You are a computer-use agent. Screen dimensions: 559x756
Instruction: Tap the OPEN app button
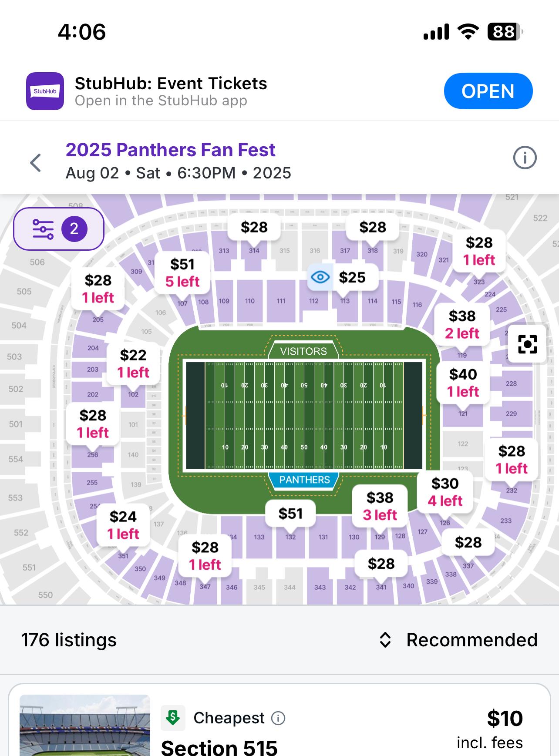488,91
